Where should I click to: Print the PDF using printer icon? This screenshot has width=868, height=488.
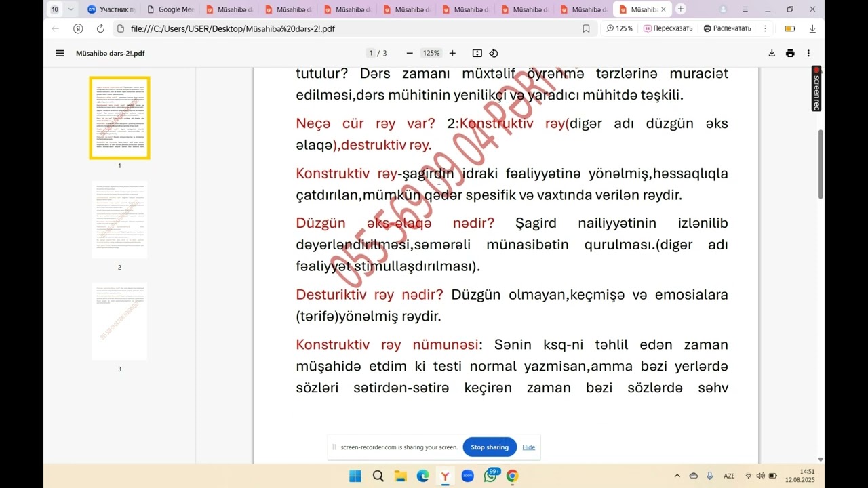coord(790,53)
